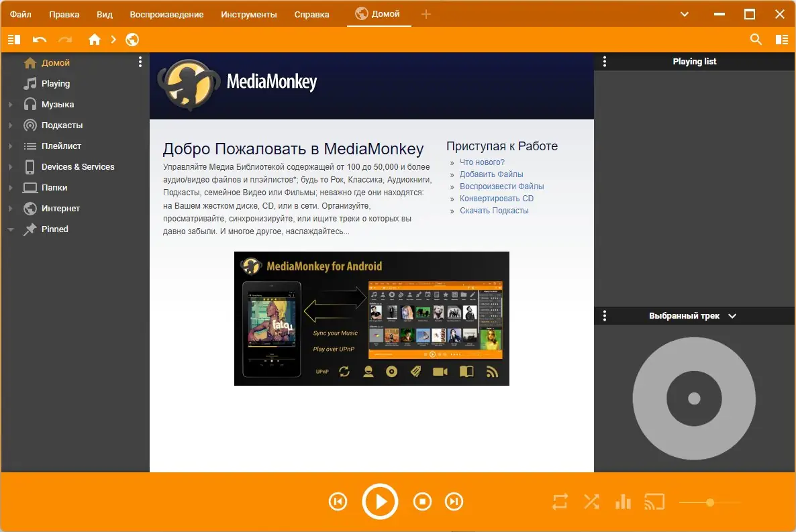Open sidebar options three-dot menu beside Домой
Screen dimensions: 796x532
pos(140,62)
